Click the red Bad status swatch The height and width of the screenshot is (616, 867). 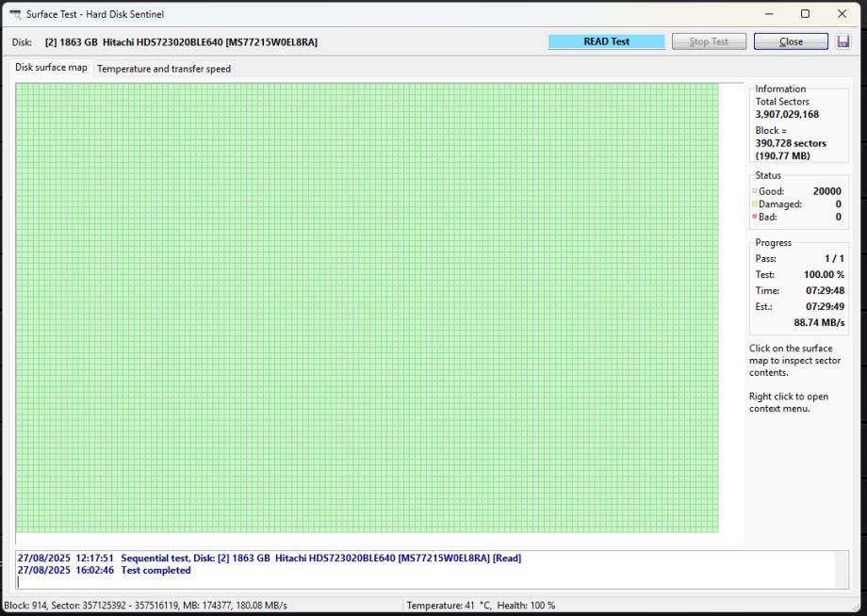pyautogui.click(x=754, y=217)
